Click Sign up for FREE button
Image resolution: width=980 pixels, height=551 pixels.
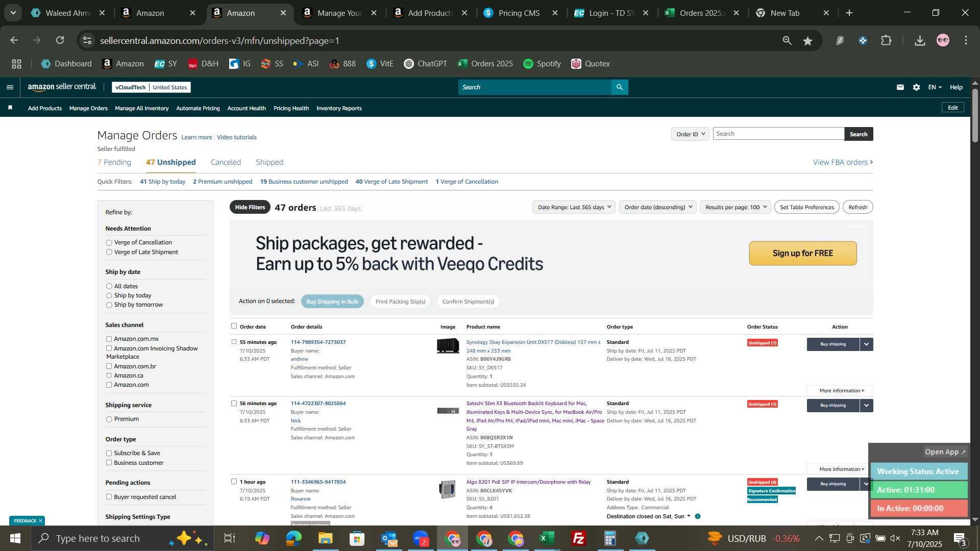pos(803,254)
